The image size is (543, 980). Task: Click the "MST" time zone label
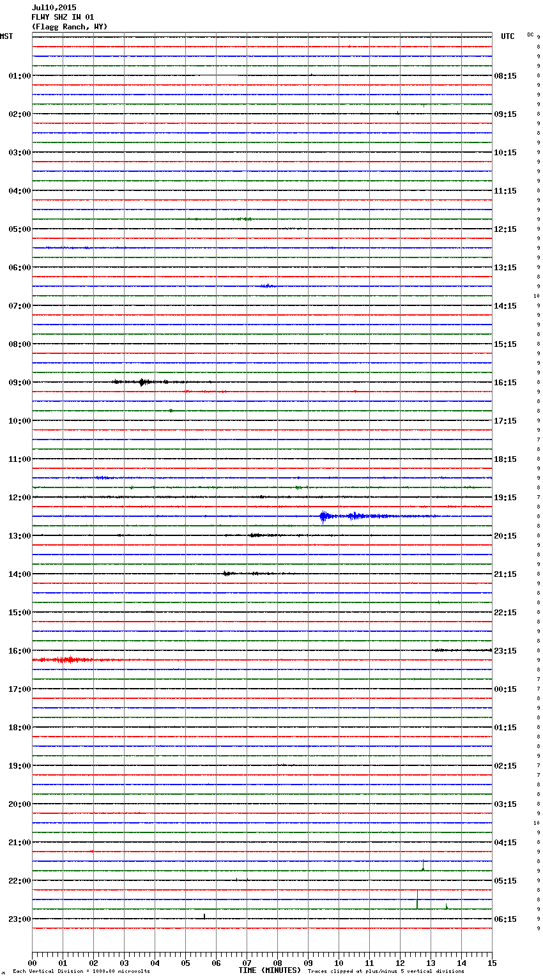[6, 36]
